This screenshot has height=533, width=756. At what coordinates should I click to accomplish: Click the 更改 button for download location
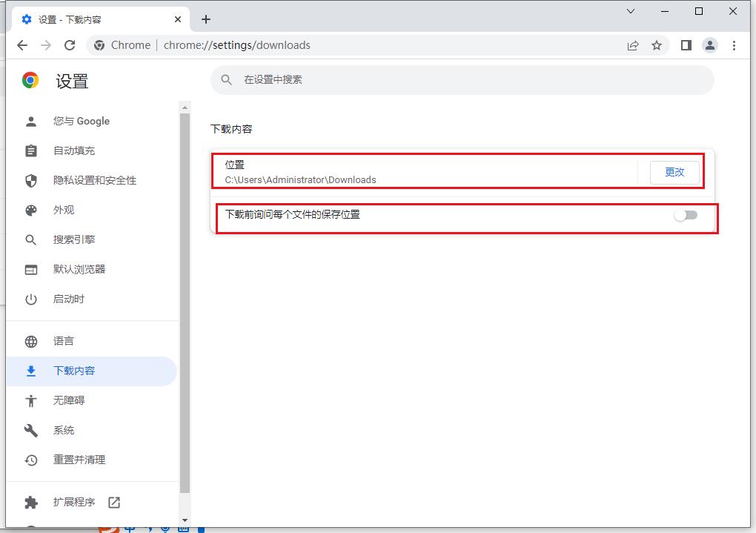674,172
